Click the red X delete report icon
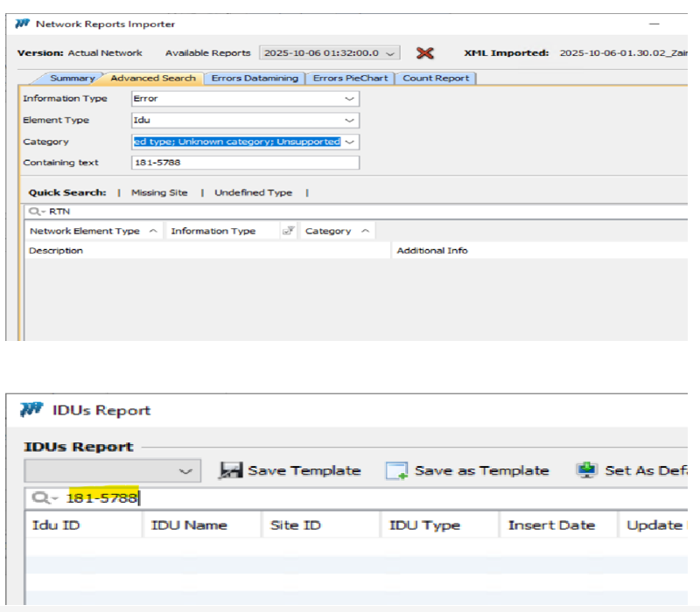Viewport: 700px width, 612px height. pos(424,53)
